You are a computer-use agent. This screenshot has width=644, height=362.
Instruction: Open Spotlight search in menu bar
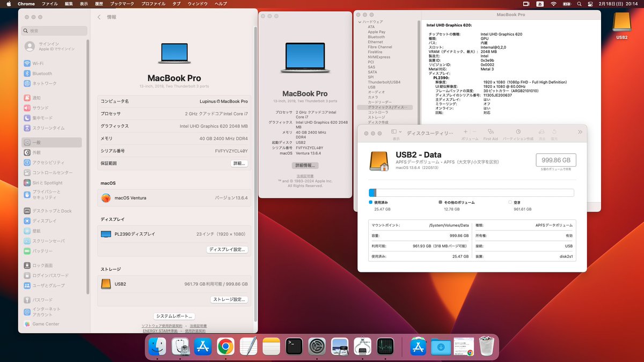click(579, 4)
